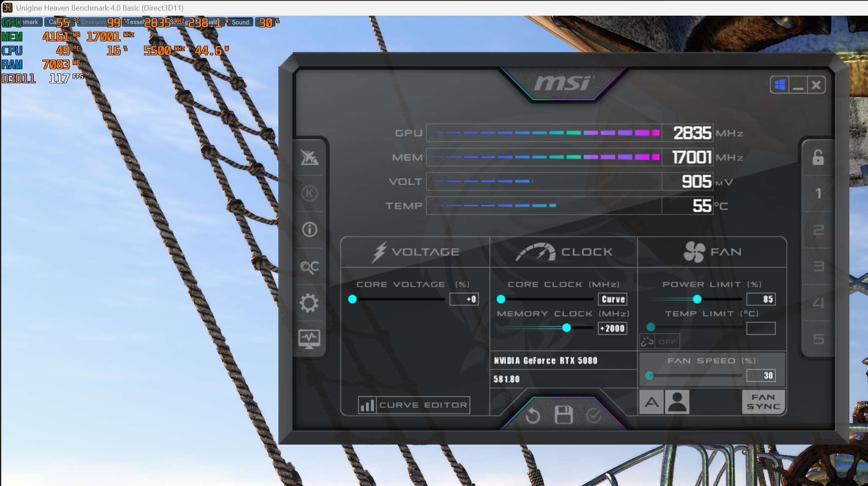Click the Power Limit slider handle
Screen dimensions: 868x486
(697, 299)
